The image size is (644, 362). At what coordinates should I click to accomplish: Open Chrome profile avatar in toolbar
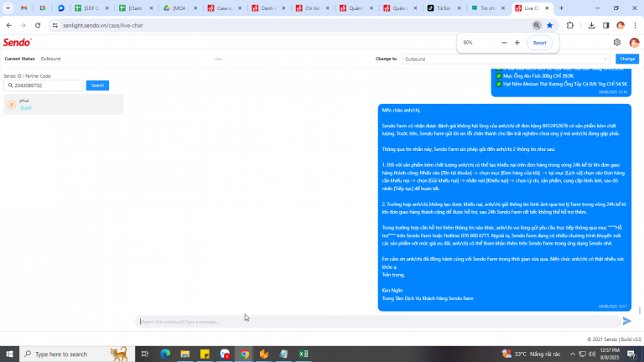pos(621,25)
